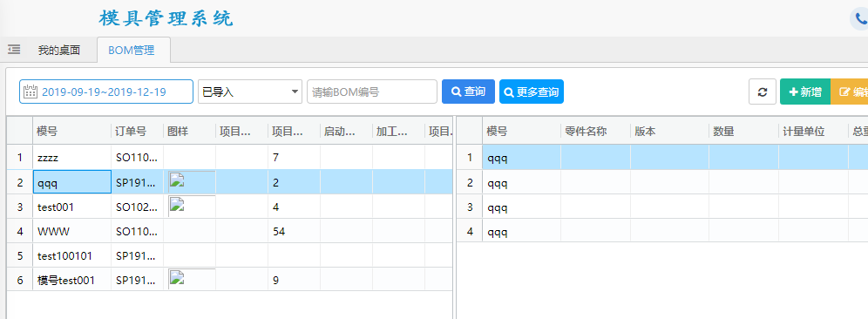Screen dimensions: 868x319
Task: Select the test100101 cell
Action: 72,256
